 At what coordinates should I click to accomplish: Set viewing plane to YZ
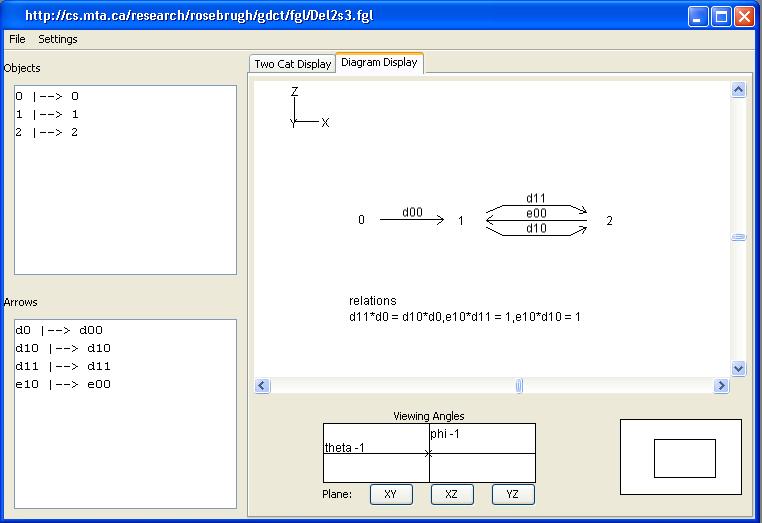[513, 494]
